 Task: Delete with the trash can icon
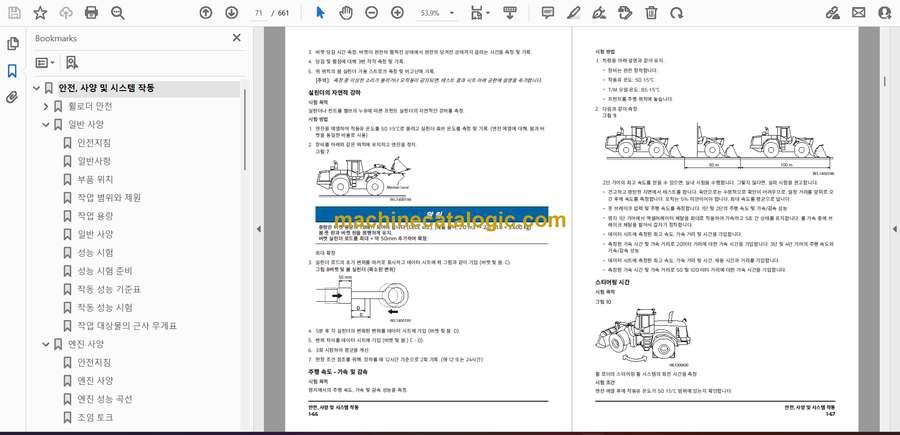tap(651, 13)
